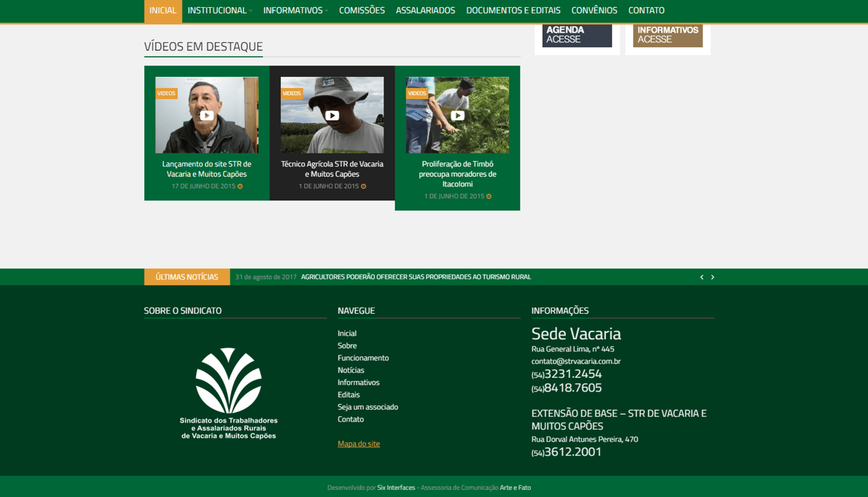
Task: Open the news headline about turismo rural
Action: [416, 277]
